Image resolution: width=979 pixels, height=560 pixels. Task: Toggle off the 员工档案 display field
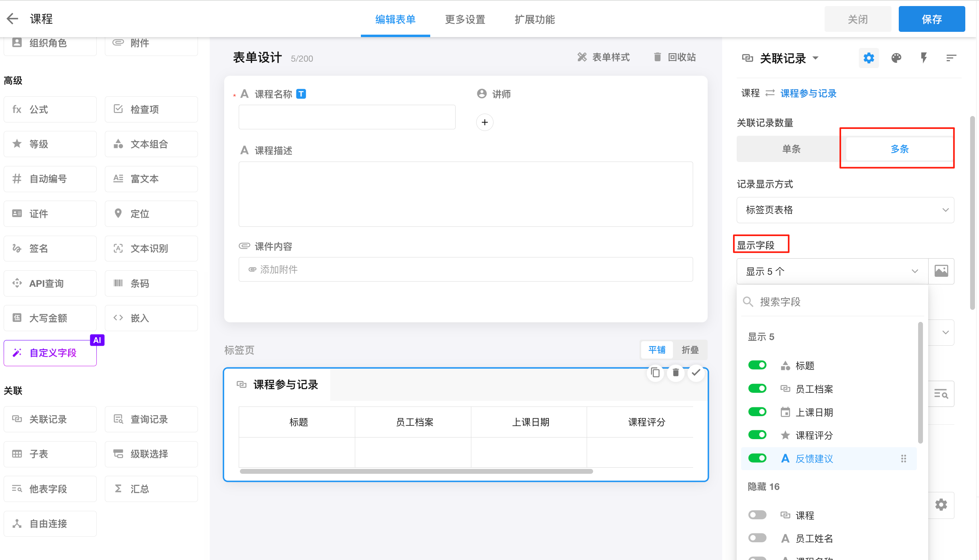coord(757,388)
